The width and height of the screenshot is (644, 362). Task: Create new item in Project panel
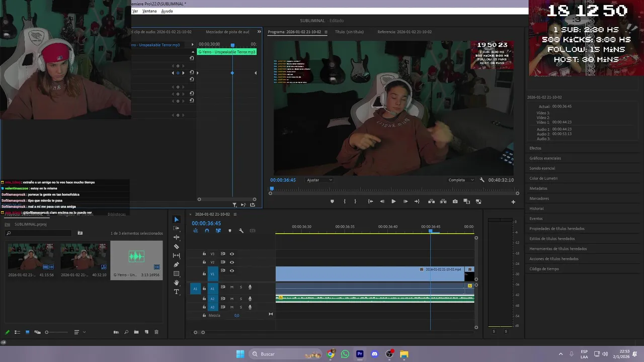point(146,332)
